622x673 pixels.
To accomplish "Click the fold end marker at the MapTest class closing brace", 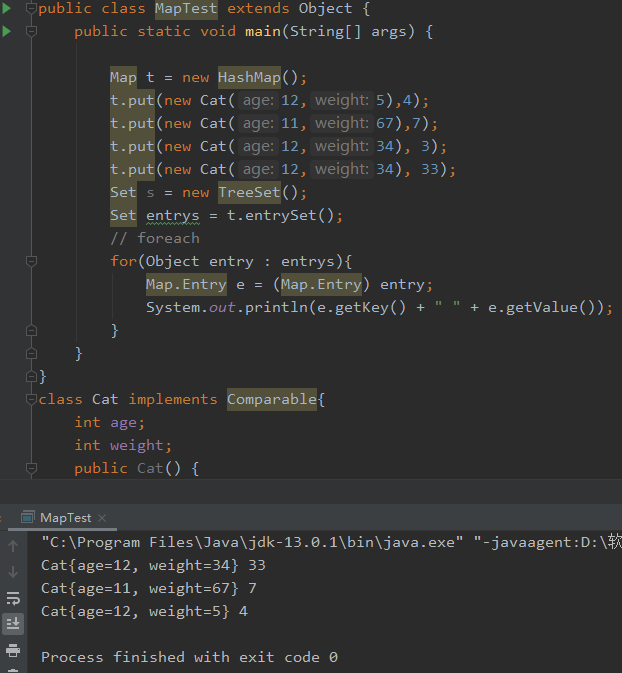I will pyautogui.click(x=31, y=376).
